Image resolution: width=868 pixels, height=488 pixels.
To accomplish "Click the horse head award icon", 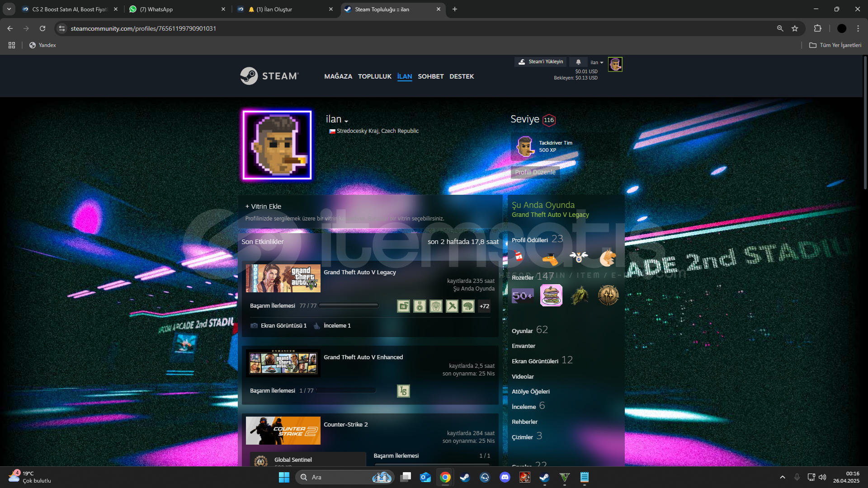I will point(608,258).
